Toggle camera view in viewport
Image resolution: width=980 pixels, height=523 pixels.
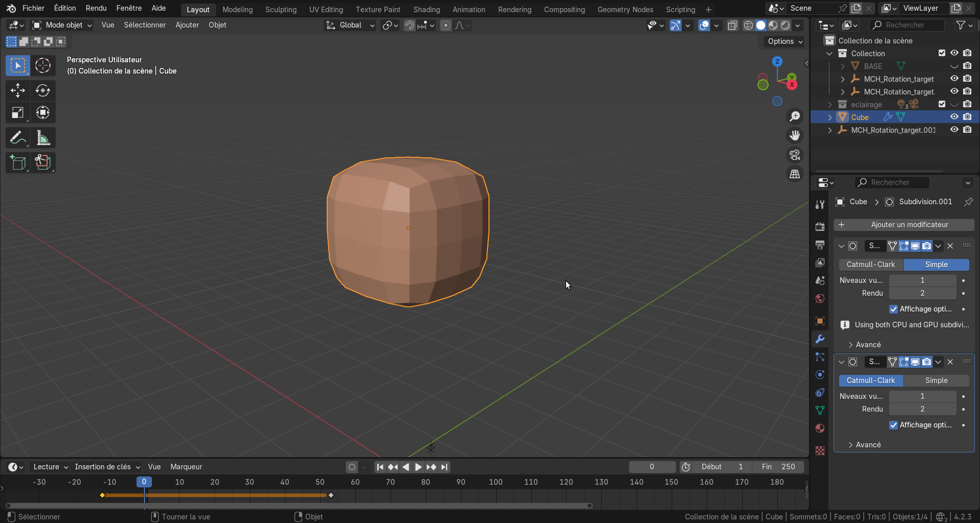click(795, 155)
